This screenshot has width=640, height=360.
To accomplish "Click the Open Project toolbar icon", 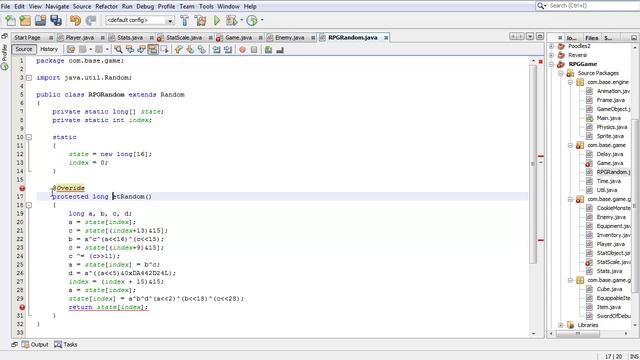I will [x=40, y=20].
